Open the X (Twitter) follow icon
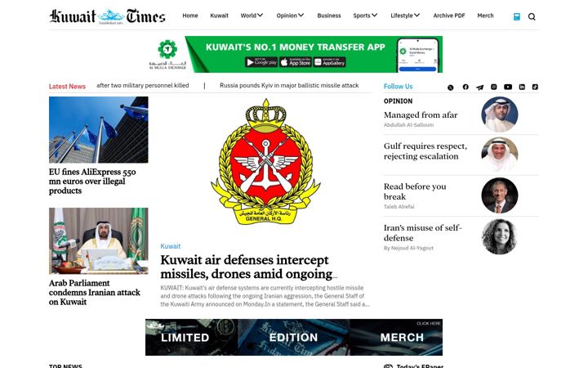This screenshot has width=588, height=368. tap(450, 88)
